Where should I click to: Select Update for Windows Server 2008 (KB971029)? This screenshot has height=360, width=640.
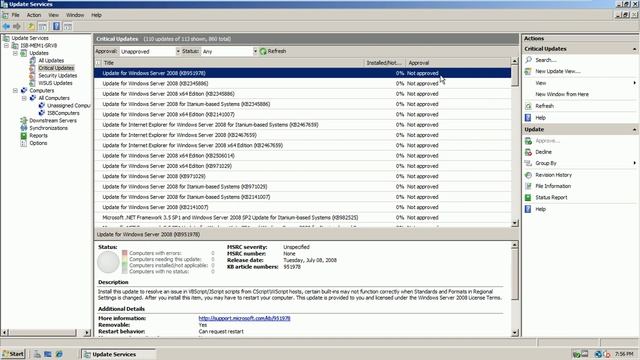click(302, 176)
